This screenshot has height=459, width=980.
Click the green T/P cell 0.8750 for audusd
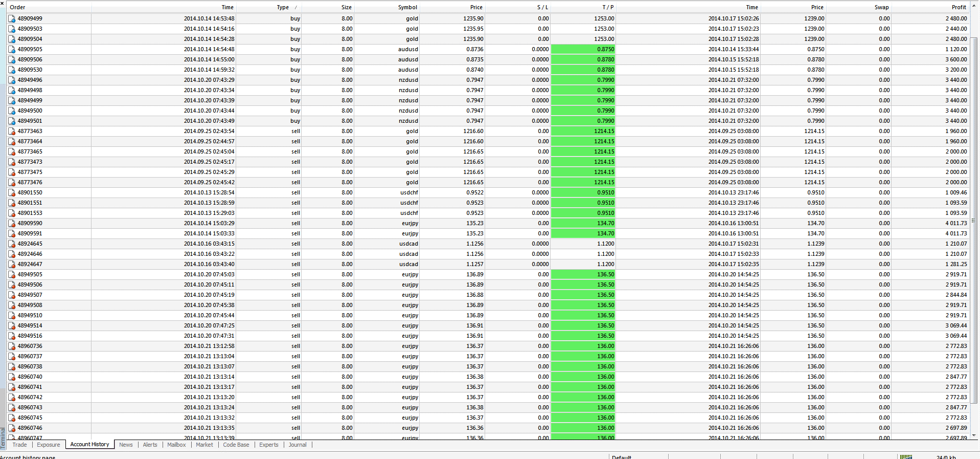583,49
